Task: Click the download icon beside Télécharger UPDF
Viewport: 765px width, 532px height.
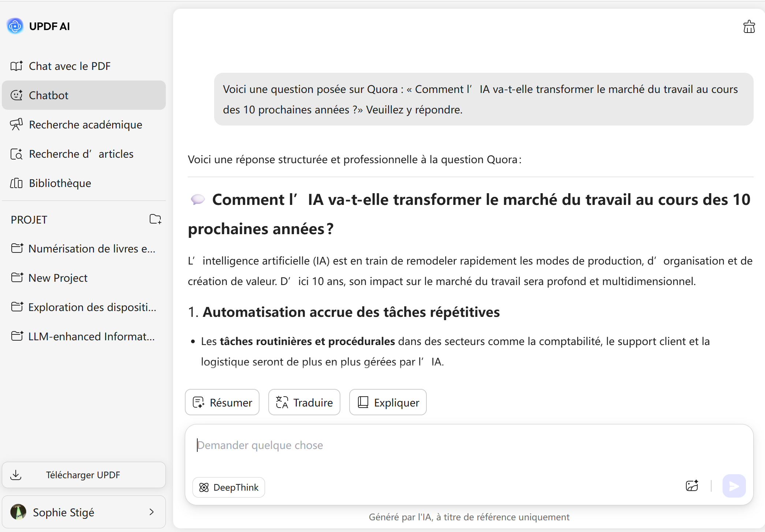Action: click(x=16, y=475)
